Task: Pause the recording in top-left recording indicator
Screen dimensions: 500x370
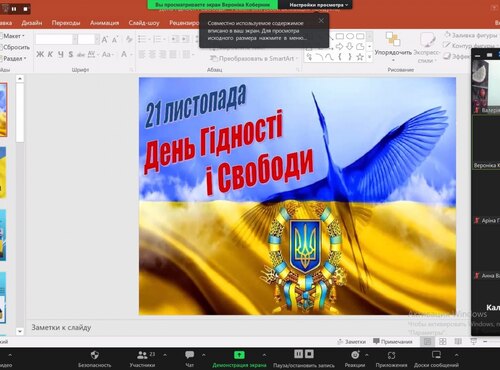Action: (14, 9)
